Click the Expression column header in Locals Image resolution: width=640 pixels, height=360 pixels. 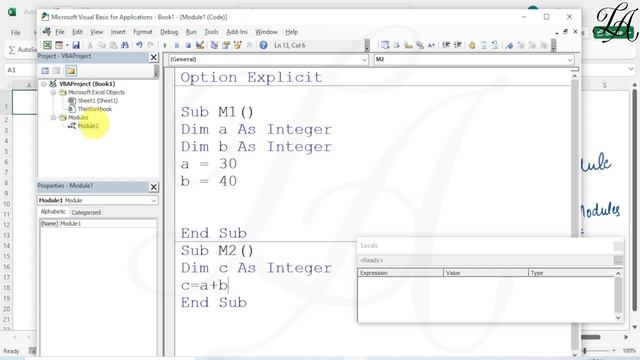pyautogui.click(x=400, y=273)
